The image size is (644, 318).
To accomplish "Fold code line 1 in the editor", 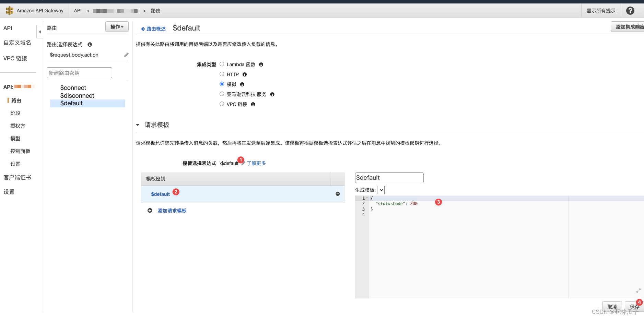I will [367, 198].
